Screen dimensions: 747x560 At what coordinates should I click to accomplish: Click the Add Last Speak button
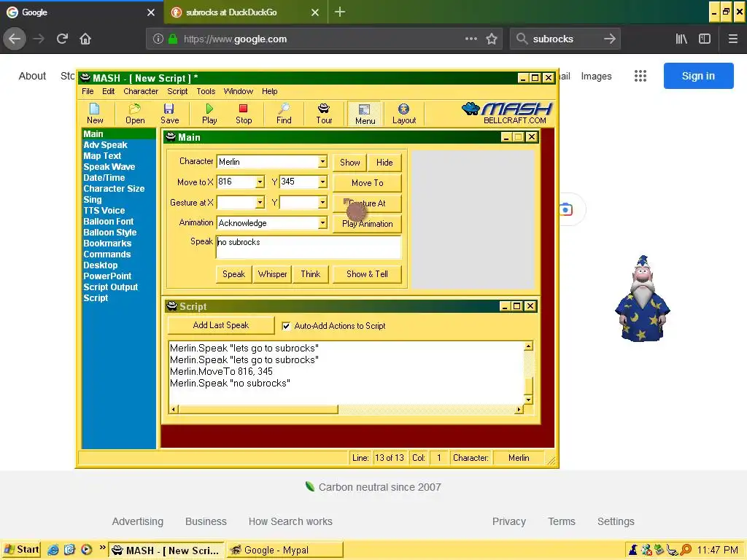[220, 325]
